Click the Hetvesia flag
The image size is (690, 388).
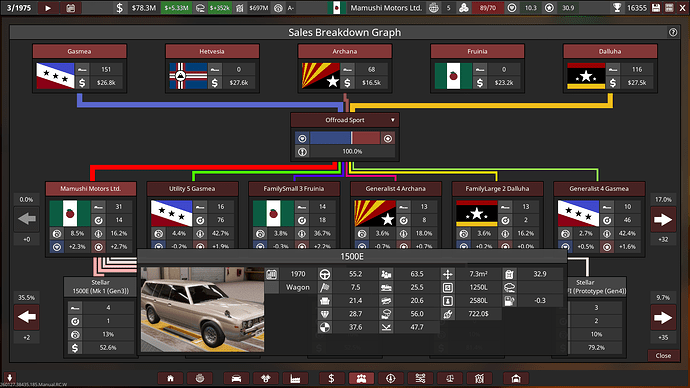pyautogui.click(x=188, y=76)
